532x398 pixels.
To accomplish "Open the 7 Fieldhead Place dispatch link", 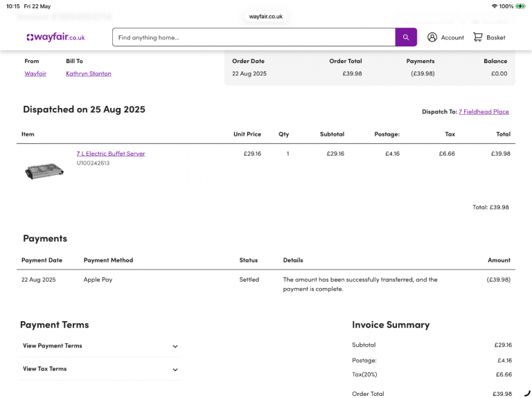I will coord(484,111).
